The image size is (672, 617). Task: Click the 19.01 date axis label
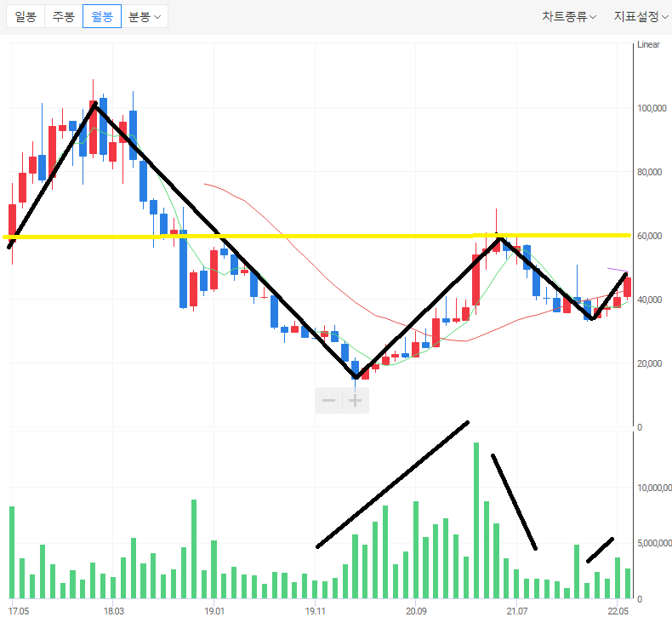[x=214, y=610]
